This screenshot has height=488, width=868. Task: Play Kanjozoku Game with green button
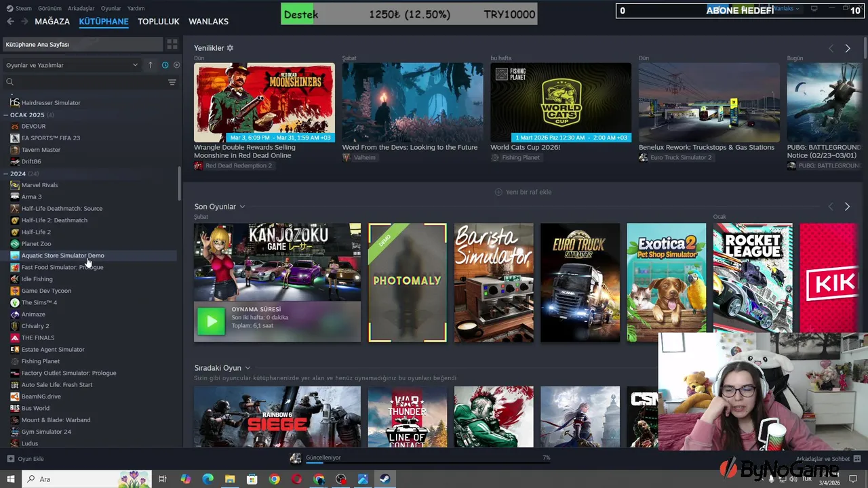[211, 321]
